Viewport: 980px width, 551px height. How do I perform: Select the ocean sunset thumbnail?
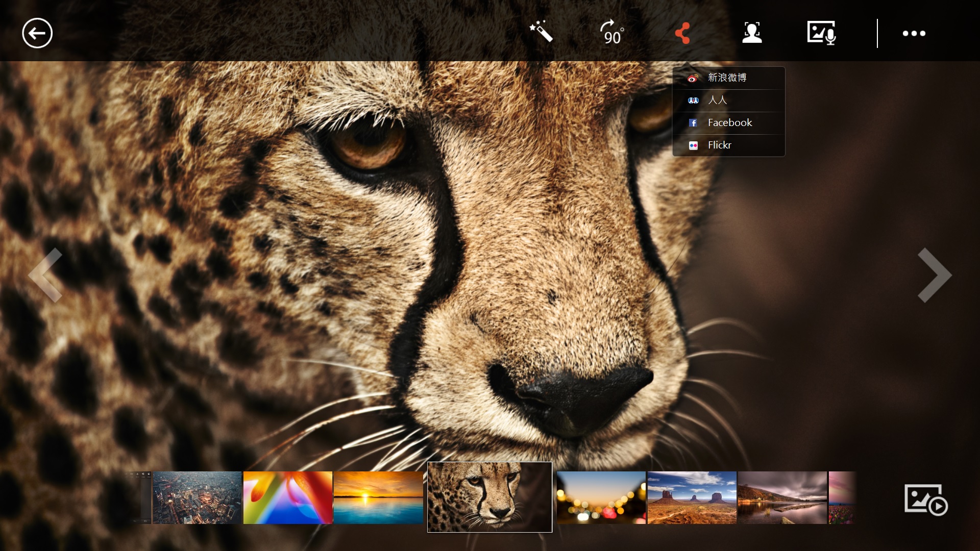coord(378,497)
